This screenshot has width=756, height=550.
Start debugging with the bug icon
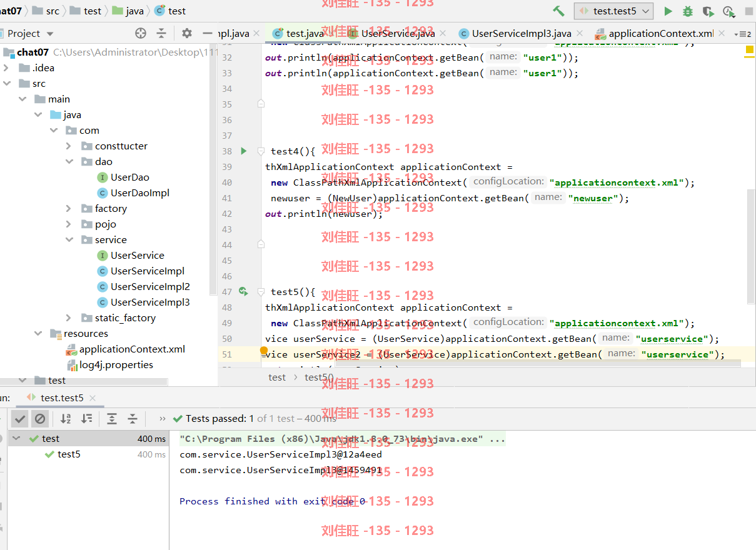click(688, 11)
